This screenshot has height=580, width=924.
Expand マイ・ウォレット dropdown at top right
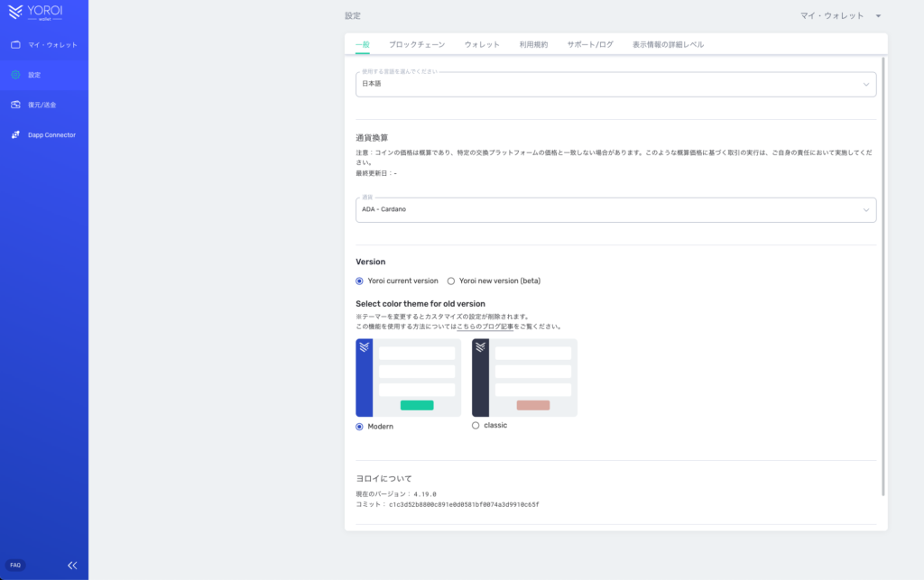(841, 15)
